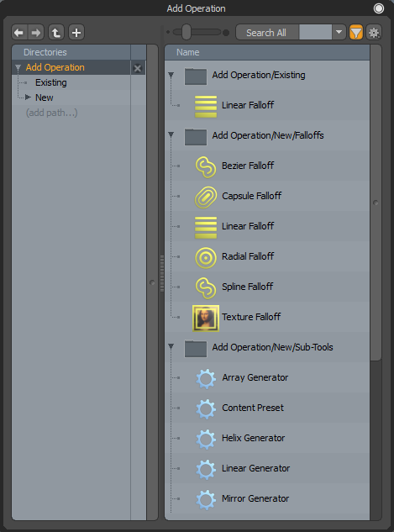Open the Search All dropdown arrow
This screenshot has width=394, height=532.
coord(339,32)
